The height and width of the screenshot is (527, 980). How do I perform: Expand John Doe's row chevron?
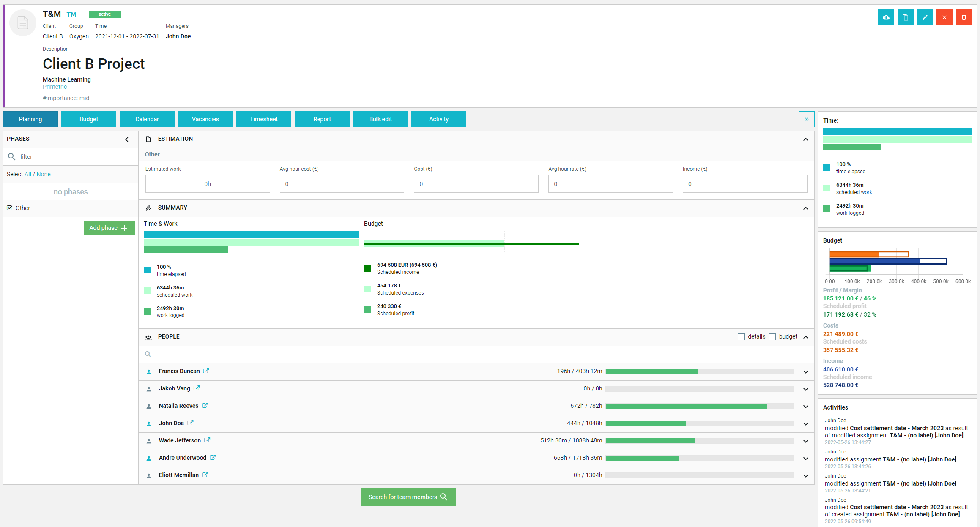(x=806, y=423)
